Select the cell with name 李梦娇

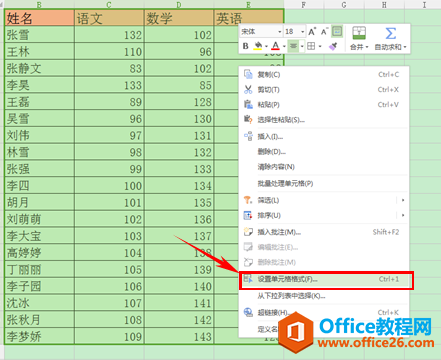point(39,336)
